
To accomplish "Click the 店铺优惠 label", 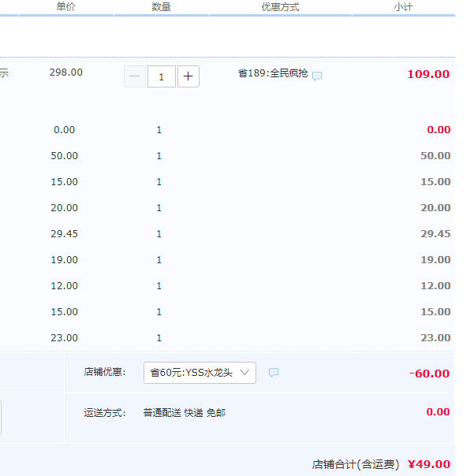I will click(x=104, y=372).
